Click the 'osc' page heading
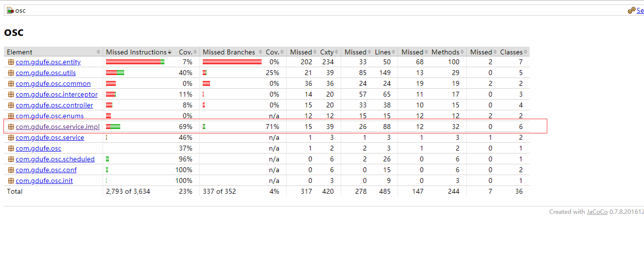Image resolution: width=644 pixels, height=258 pixels. 14,33
